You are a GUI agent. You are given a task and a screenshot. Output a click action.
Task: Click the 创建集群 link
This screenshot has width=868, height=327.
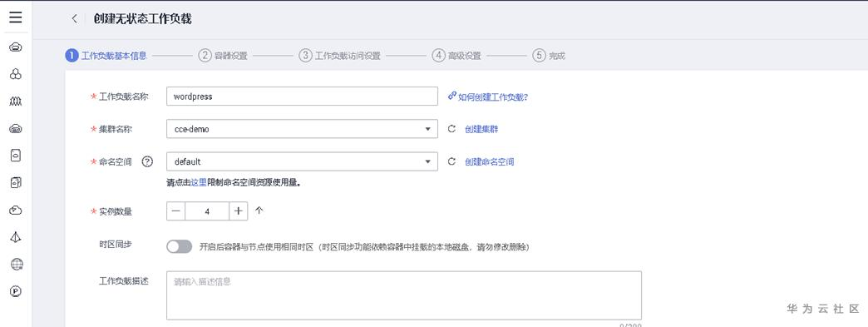(x=481, y=129)
